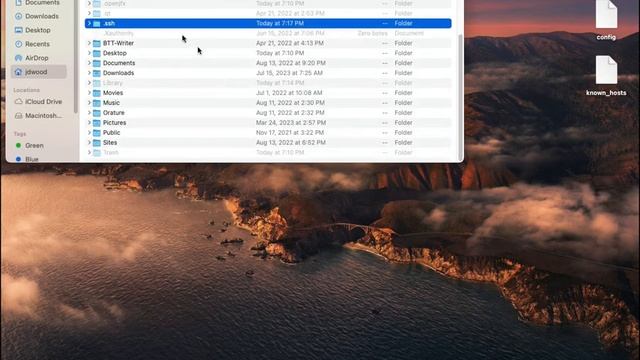640x360 pixels.
Task: Click the .ssh folder icon in the list
Action: [97, 24]
